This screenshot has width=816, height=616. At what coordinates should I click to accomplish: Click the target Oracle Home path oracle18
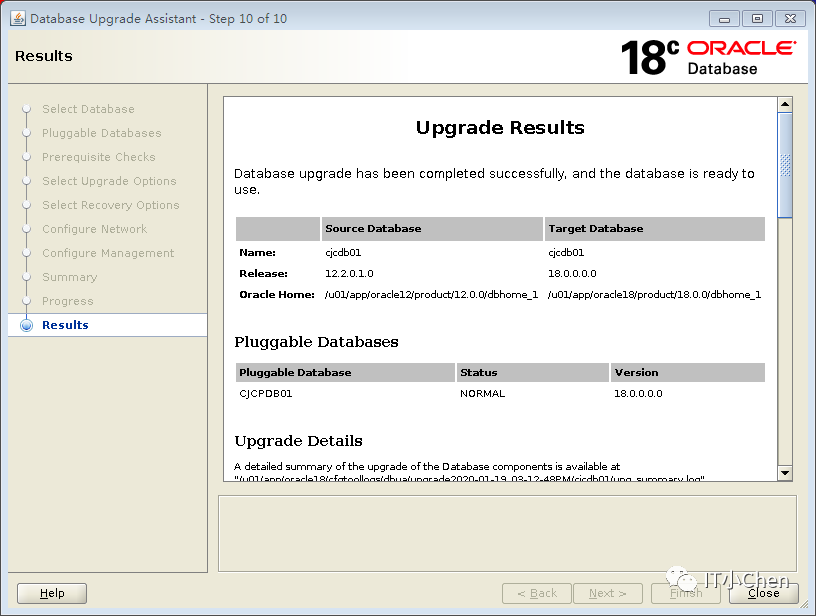point(654,294)
